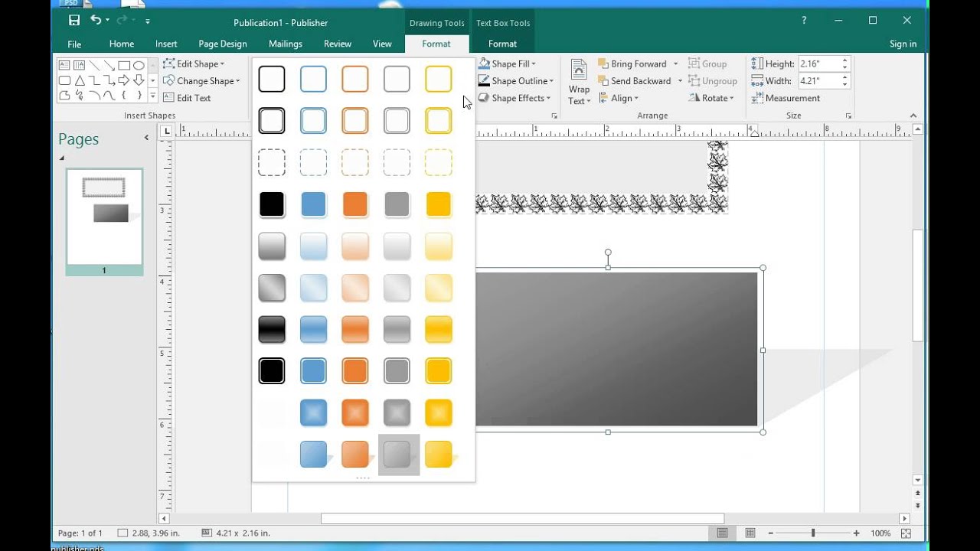Select the Scribble drawing tool
The width and height of the screenshot is (980, 551).
pyautogui.click(x=79, y=96)
